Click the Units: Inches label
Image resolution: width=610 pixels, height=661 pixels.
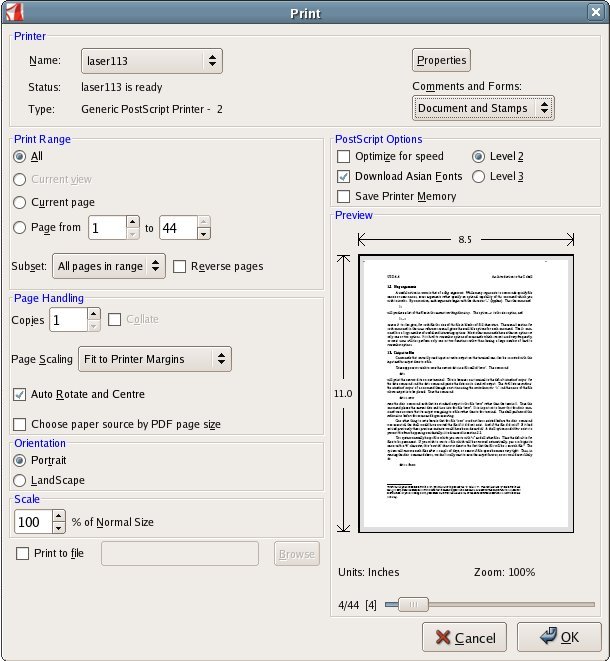(x=368, y=572)
